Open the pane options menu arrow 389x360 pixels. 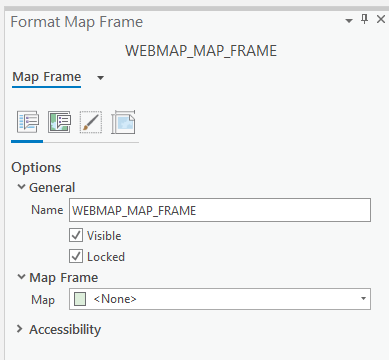tap(349, 21)
